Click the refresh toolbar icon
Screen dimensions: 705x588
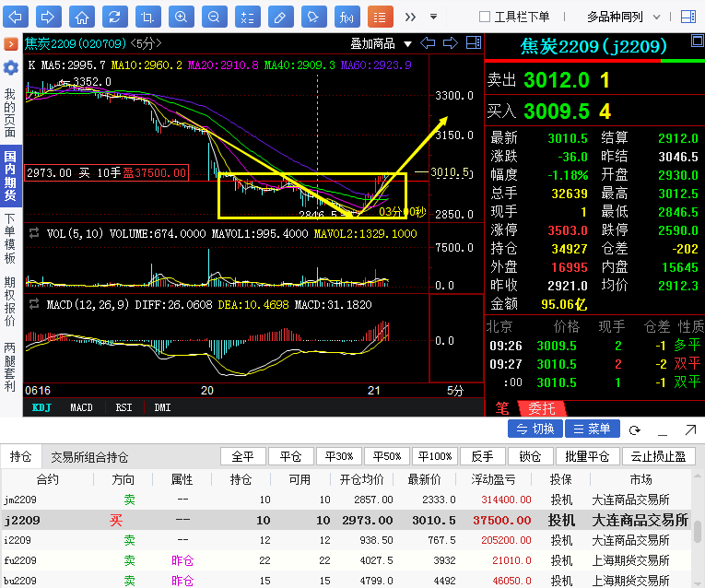coord(114,17)
